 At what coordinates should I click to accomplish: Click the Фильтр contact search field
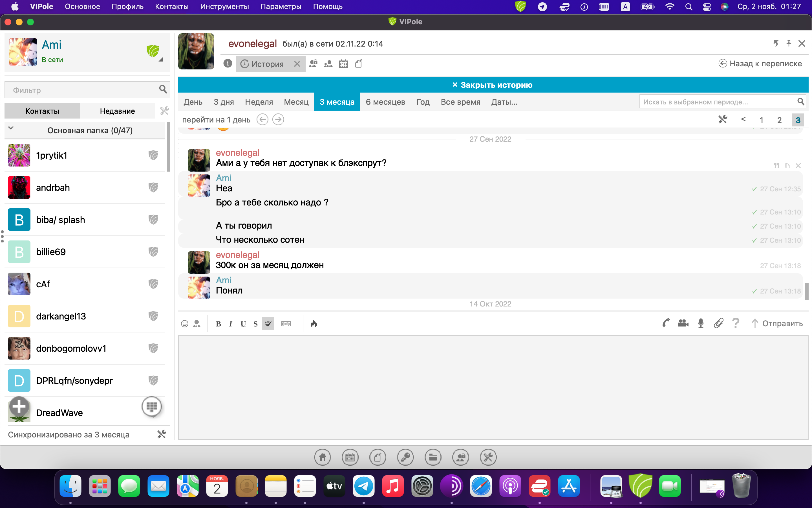[x=87, y=90]
